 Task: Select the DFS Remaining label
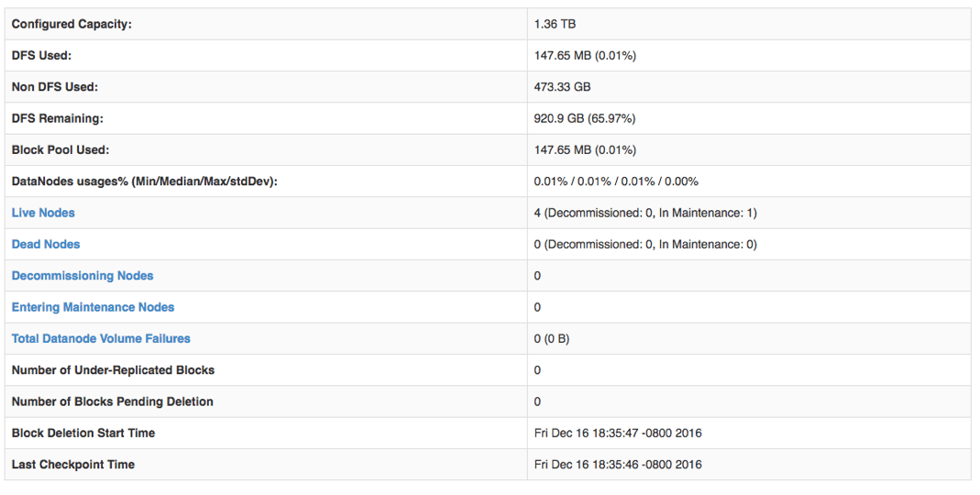[58, 118]
